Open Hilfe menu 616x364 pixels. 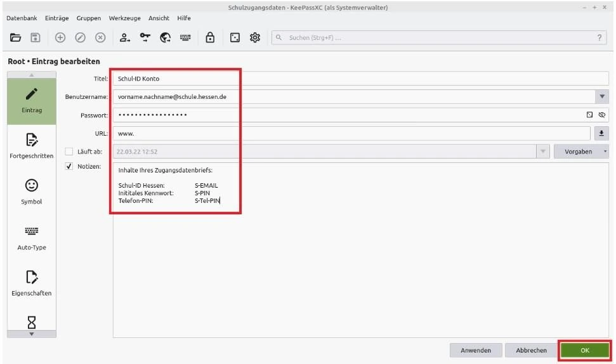point(184,18)
